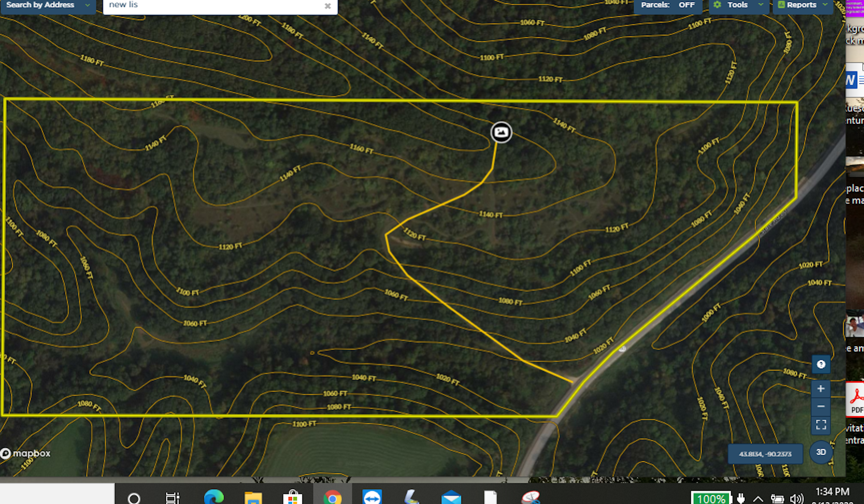
Task: Clear the search box text
Action: click(328, 6)
